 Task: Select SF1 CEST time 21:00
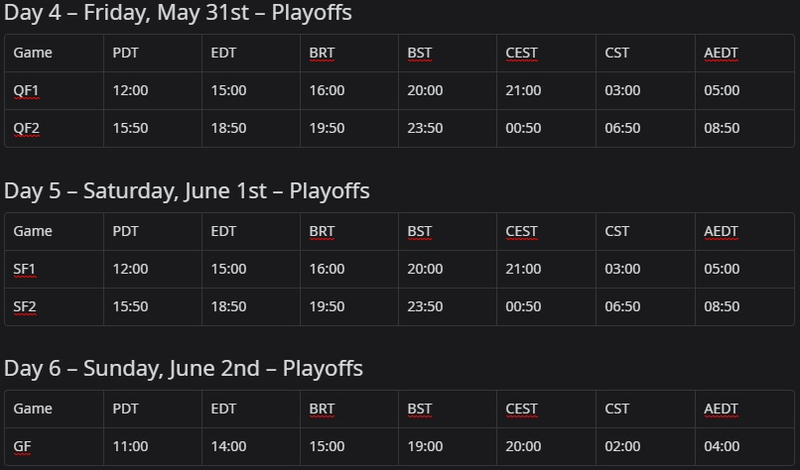point(523,269)
